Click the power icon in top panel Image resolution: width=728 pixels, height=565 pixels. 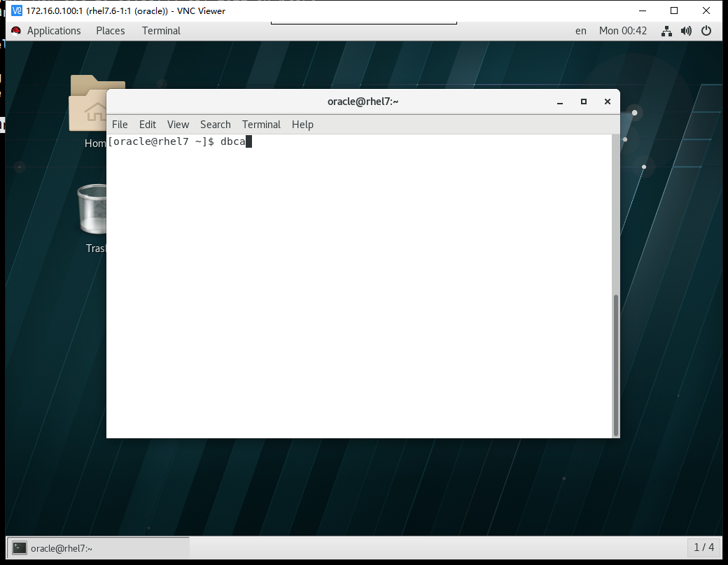(706, 31)
